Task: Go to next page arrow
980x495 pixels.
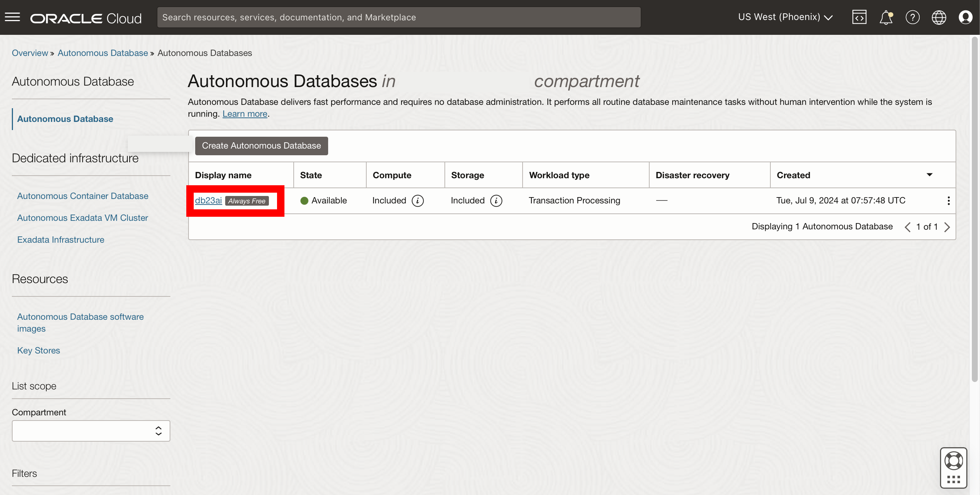Action: pos(947,227)
